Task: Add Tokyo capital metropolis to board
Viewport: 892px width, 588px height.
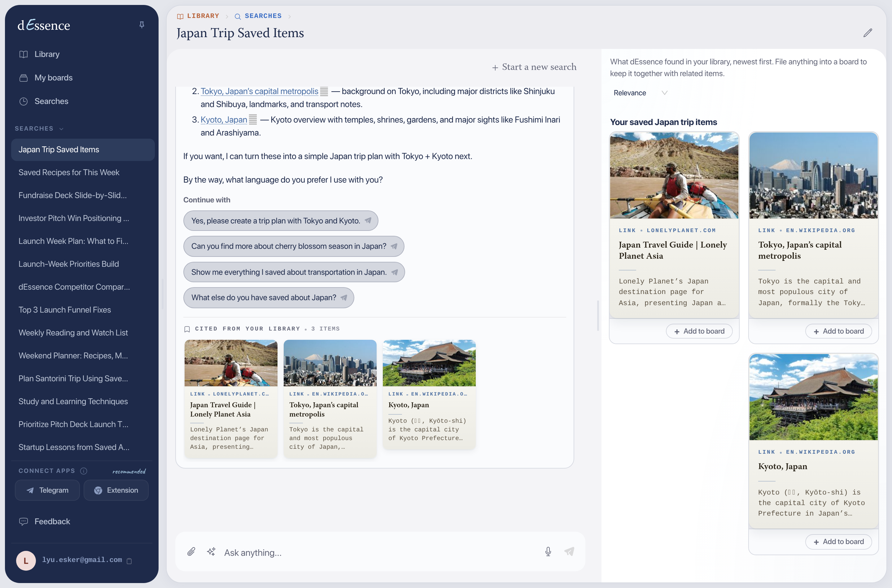Action: pos(838,331)
